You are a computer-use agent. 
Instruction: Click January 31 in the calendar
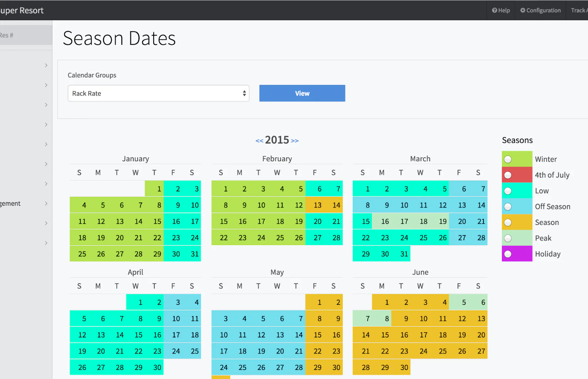click(192, 254)
